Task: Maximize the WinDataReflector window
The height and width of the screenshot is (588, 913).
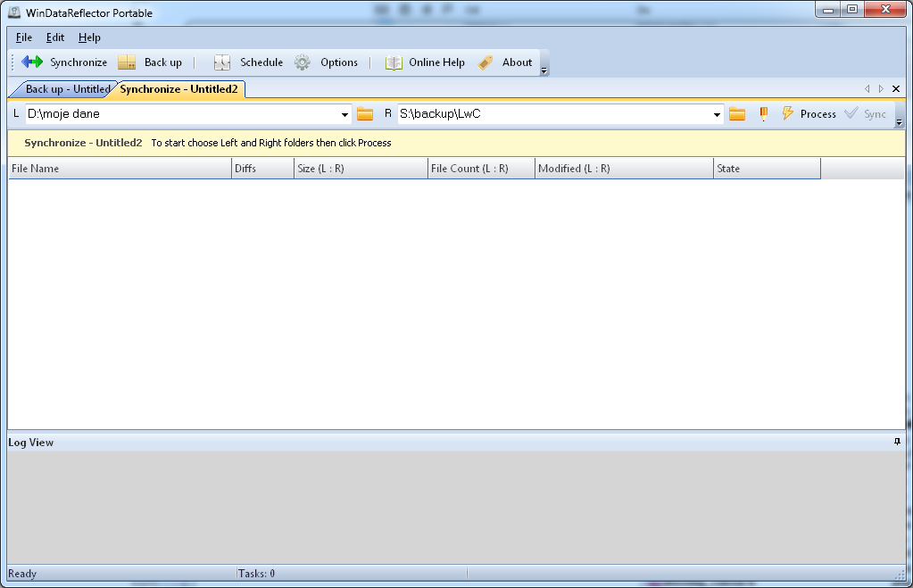Action: pyautogui.click(x=852, y=9)
